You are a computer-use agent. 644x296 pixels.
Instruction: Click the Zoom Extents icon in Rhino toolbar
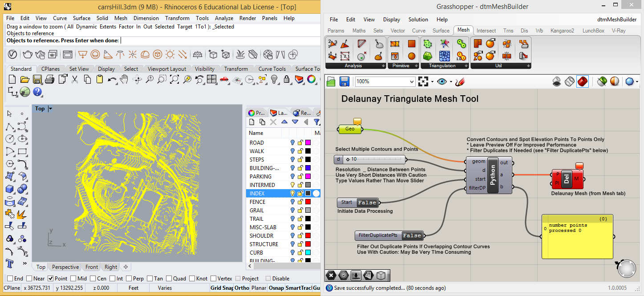pyautogui.click(x=174, y=80)
